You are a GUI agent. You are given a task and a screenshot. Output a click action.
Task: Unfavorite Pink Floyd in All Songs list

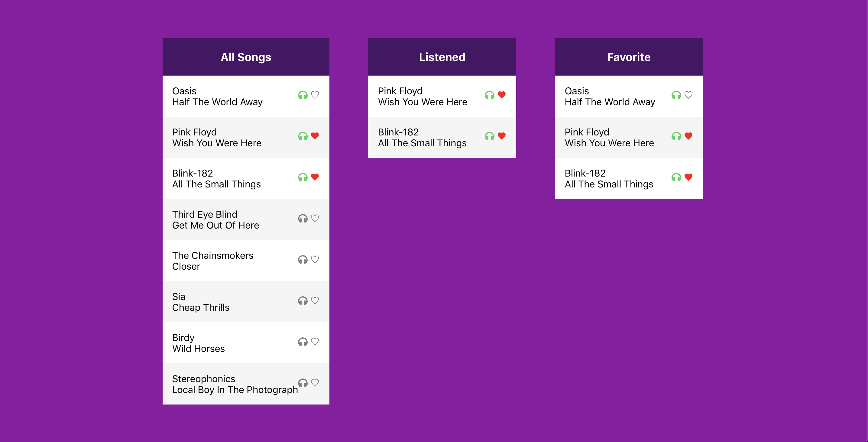click(315, 136)
